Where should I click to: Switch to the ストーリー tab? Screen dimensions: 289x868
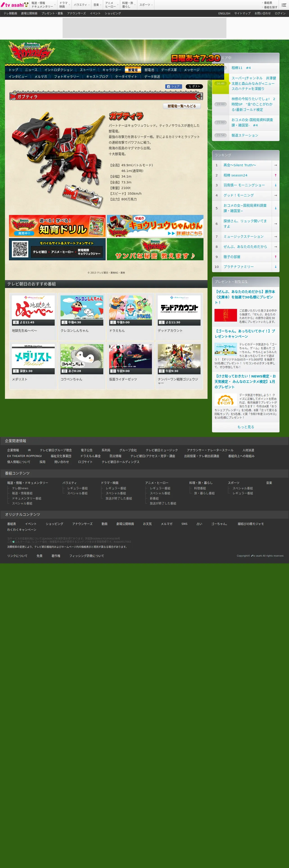tap(88, 70)
